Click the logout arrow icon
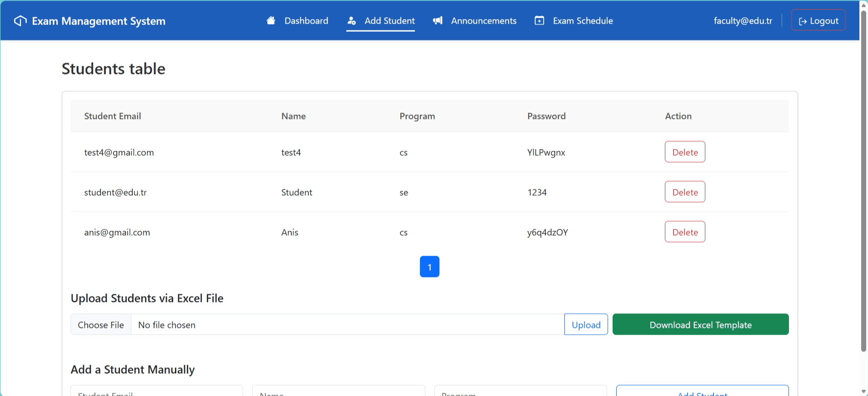This screenshot has height=396, width=868. tap(803, 21)
